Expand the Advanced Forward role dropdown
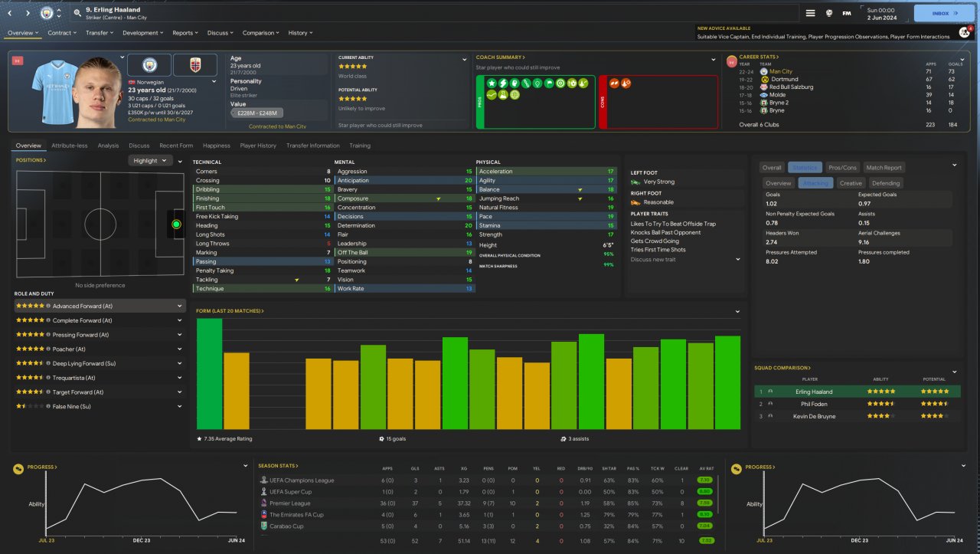This screenshot has width=980, height=554. [x=180, y=307]
